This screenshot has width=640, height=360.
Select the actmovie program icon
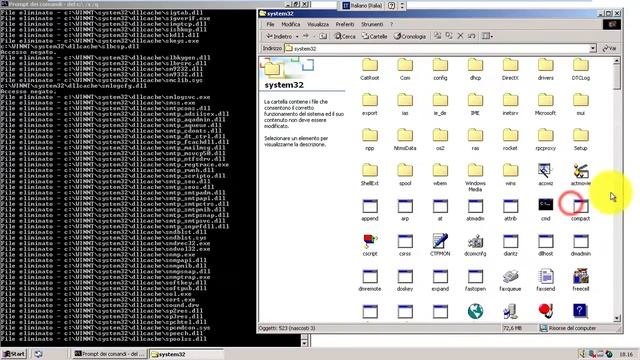pyautogui.click(x=580, y=174)
